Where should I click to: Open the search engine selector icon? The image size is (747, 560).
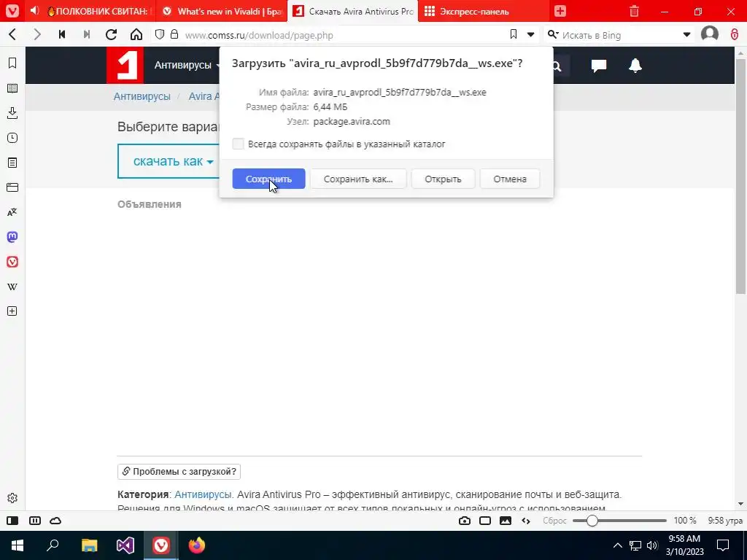coord(553,34)
